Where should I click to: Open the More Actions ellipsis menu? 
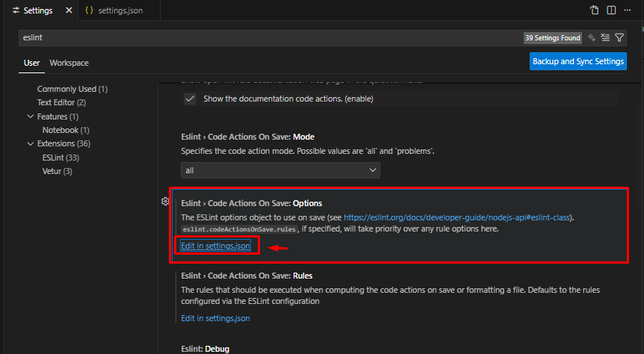click(629, 10)
